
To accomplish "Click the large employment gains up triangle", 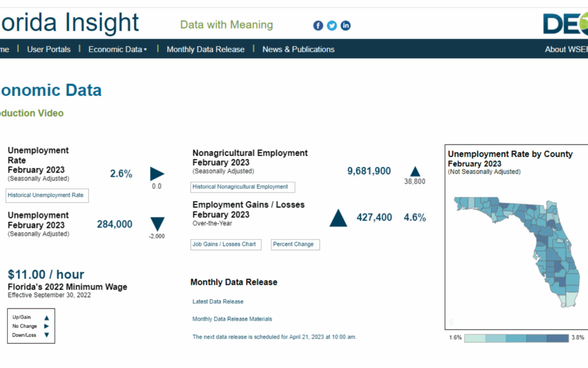I will [338, 218].
